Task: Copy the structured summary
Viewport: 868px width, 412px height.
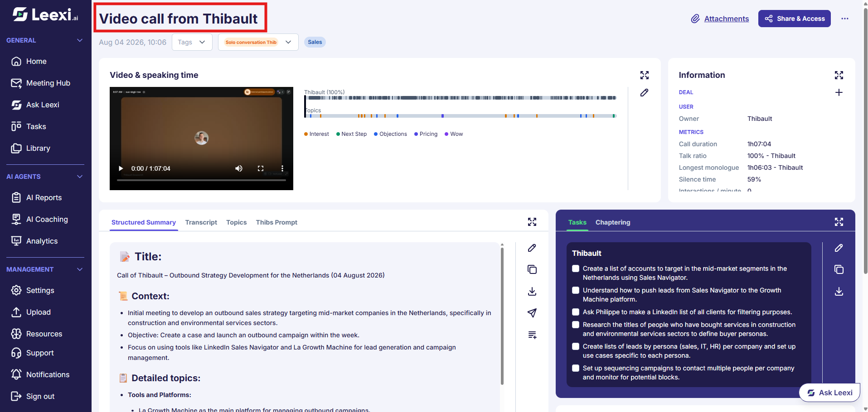Action: click(532, 269)
